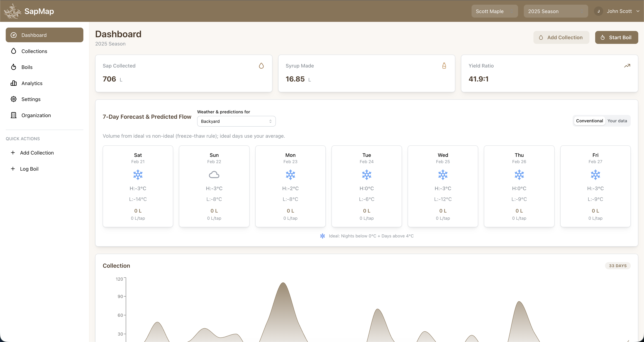Click the syrup bottle icon on Syrup Made card

444,66
